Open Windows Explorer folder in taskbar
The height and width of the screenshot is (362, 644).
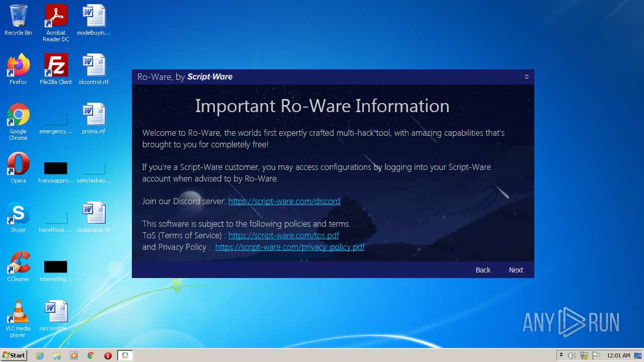(x=57, y=355)
